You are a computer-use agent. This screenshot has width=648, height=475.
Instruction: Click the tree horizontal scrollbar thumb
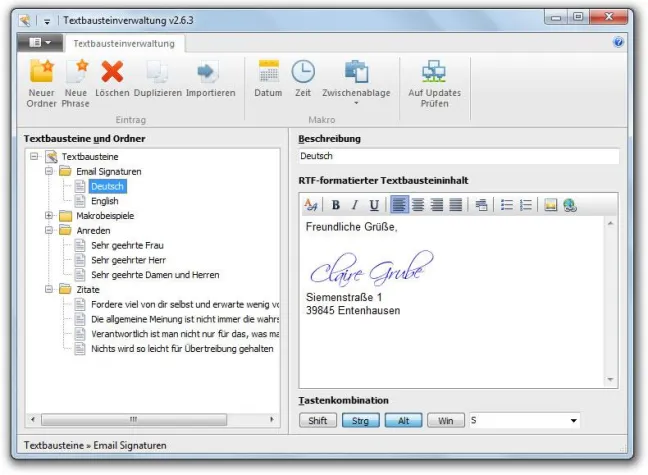[134, 420]
